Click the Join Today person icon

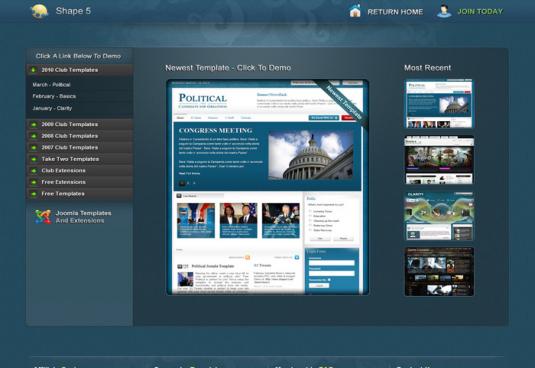[x=444, y=11]
